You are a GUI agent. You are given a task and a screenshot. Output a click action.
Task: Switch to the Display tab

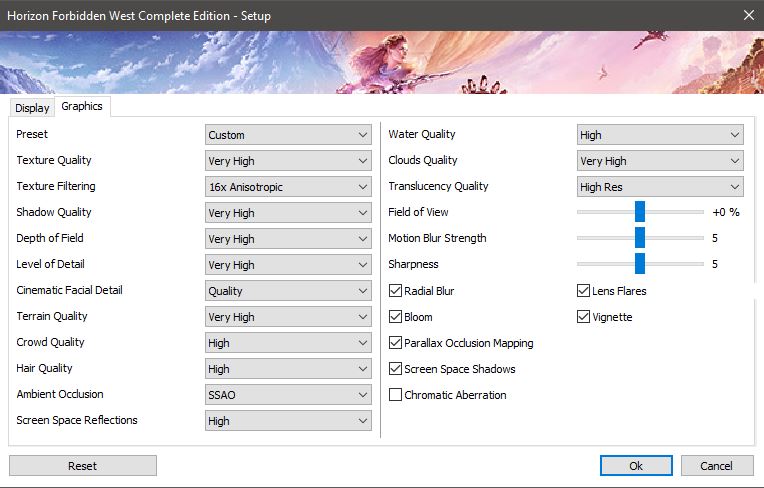click(x=32, y=108)
